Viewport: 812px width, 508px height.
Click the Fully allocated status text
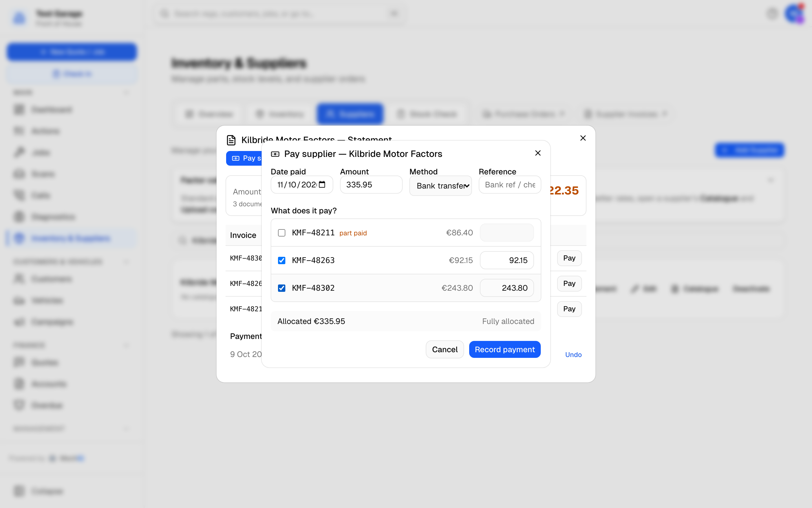tap(508, 321)
